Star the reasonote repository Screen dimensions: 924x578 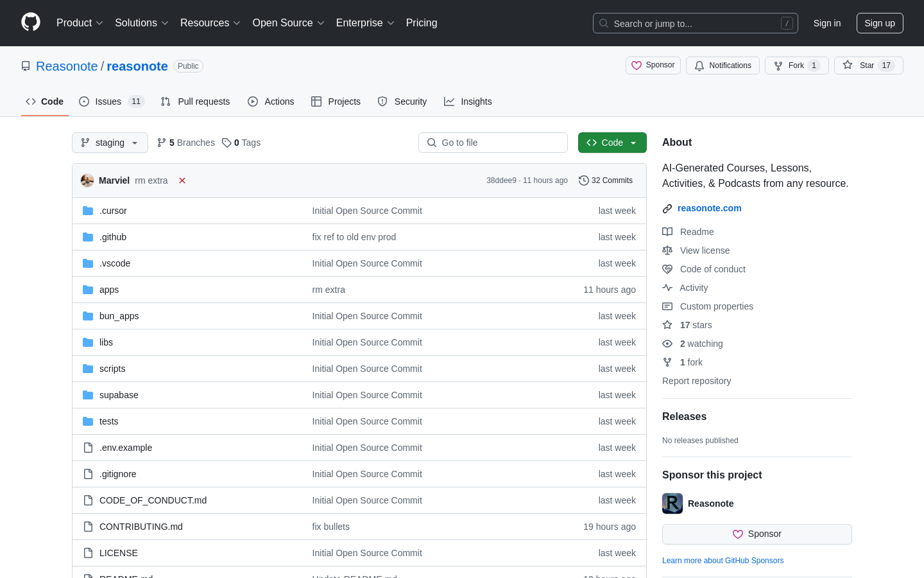(x=868, y=66)
